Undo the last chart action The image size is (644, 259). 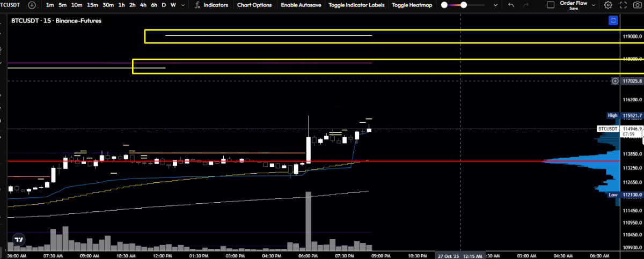[x=510, y=5]
